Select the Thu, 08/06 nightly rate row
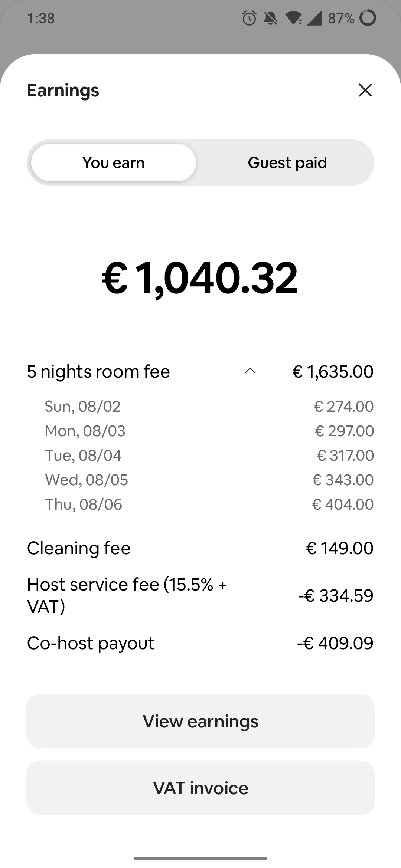Screen dimensions: 401x868 [209, 504]
